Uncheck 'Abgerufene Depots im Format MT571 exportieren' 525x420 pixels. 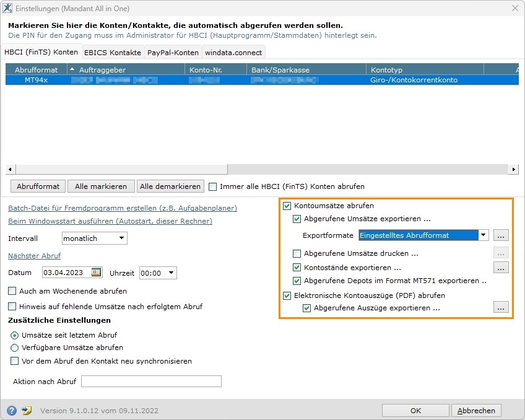click(x=297, y=281)
